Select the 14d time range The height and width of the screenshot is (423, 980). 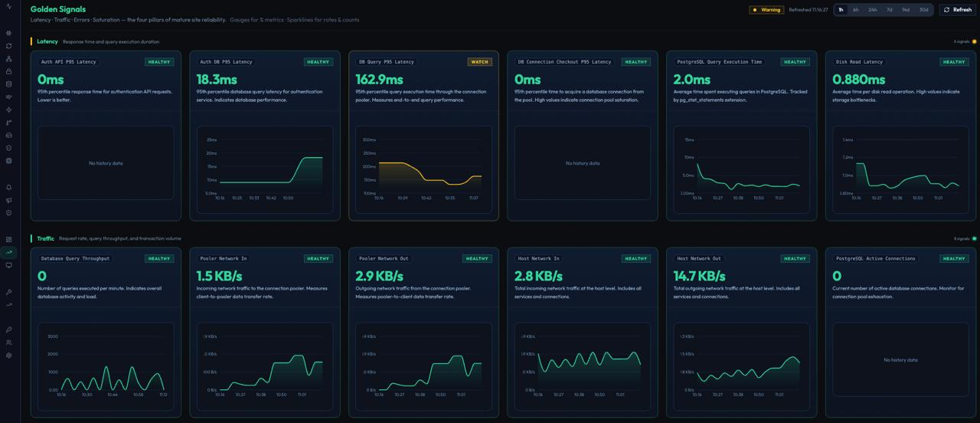point(906,10)
